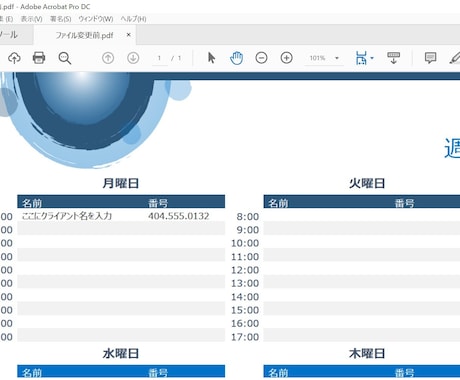Click 名前 header in Thursday table
460x380 pixels.
[x=278, y=373]
